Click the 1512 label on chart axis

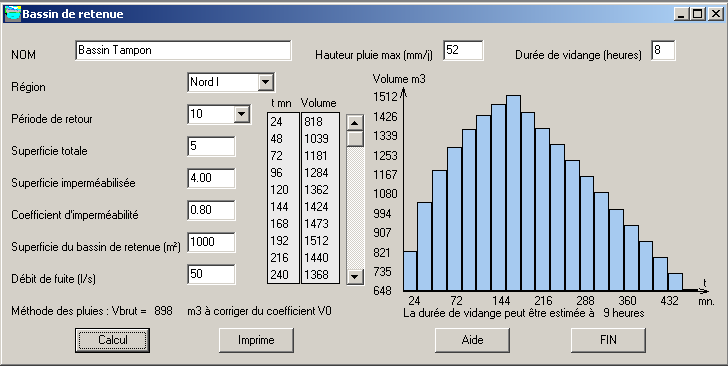click(x=385, y=97)
